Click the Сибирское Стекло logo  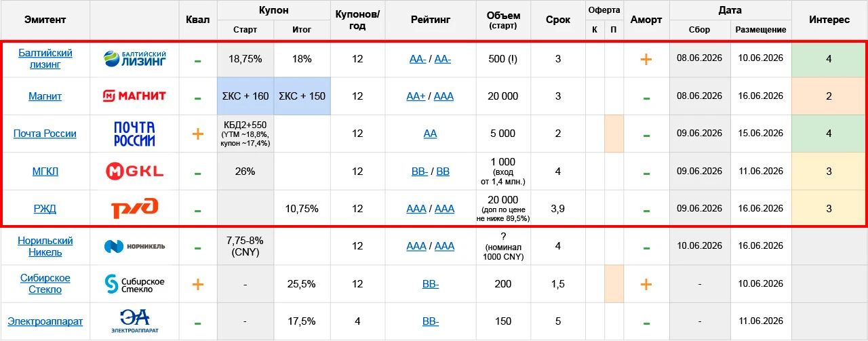[x=134, y=283]
